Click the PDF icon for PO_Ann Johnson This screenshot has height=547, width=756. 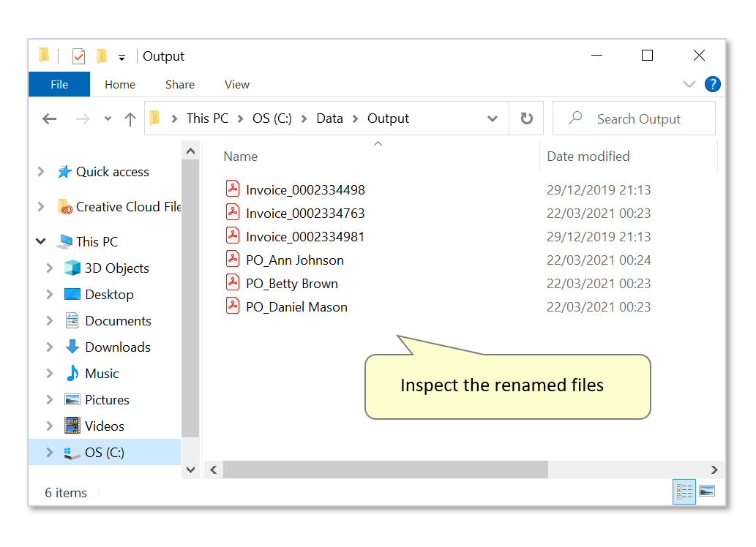[233, 259]
